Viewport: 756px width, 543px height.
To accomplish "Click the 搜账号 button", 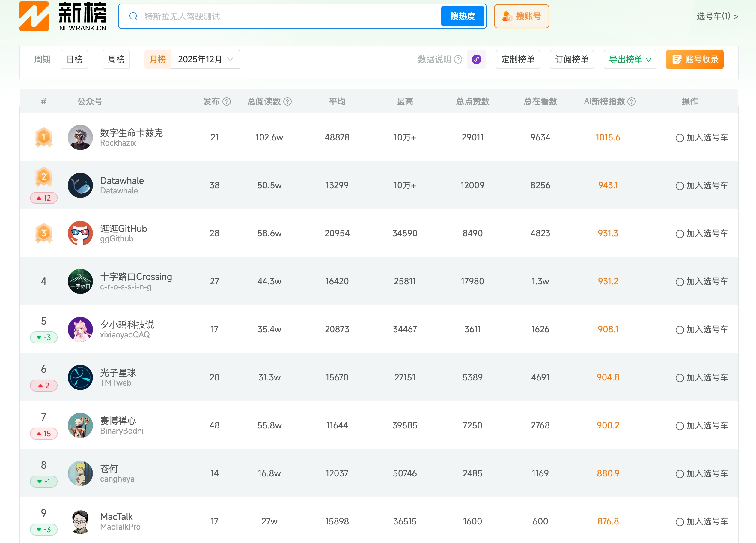I will point(521,16).
